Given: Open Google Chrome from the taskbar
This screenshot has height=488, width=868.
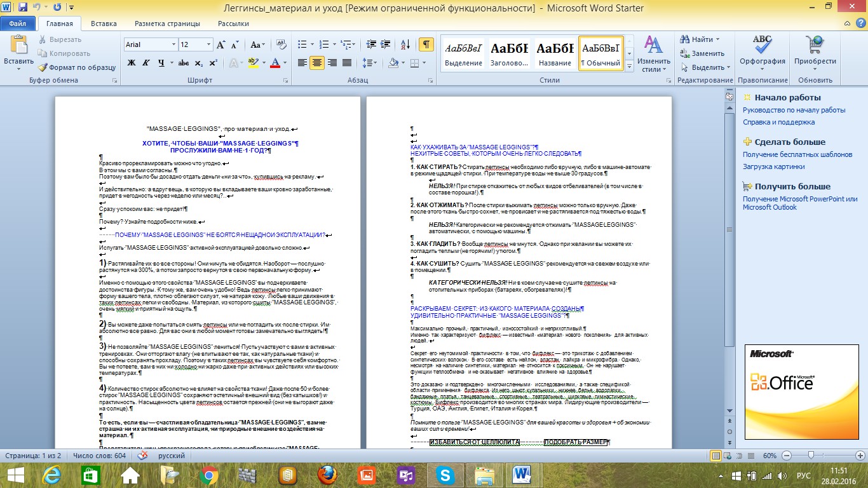Looking at the screenshot, I should click(209, 475).
